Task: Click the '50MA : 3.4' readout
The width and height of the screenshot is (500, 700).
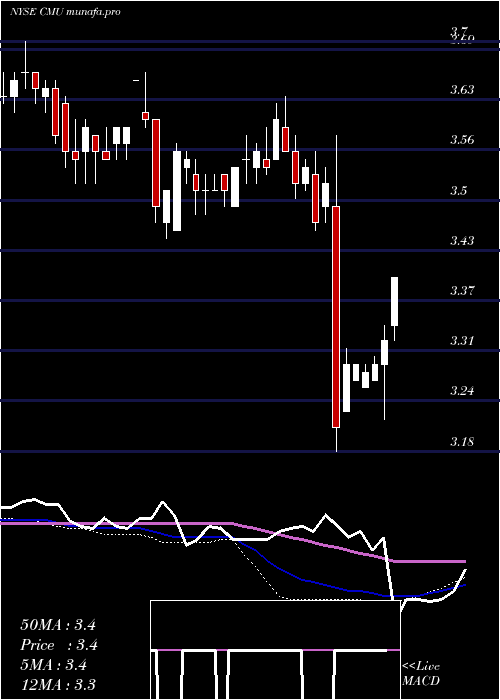Action: pos(58,625)
